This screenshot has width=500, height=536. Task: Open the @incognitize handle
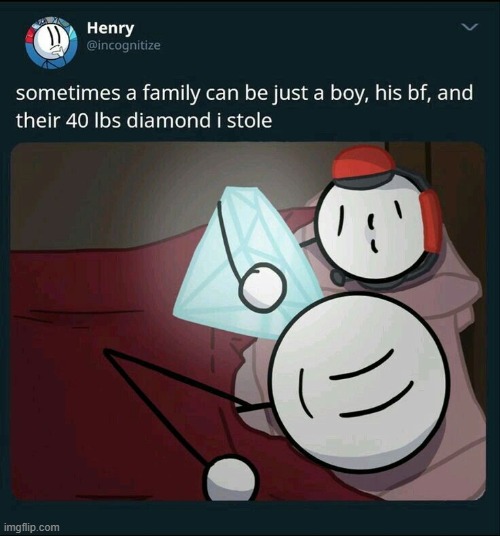coord(123,45)
